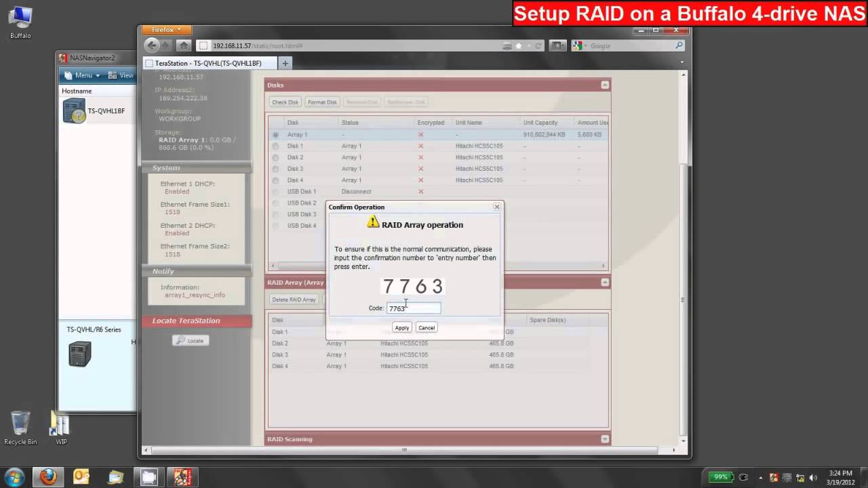Select the Disk 2 radio button in Disks

tap(275, 157)
